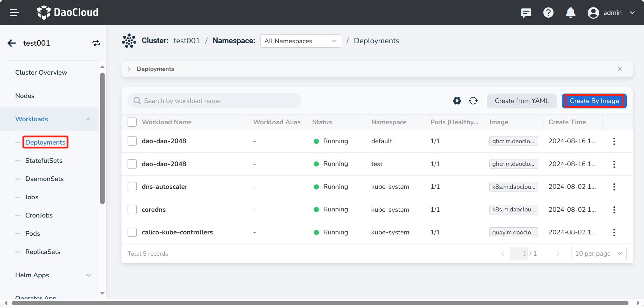
Task: Go back using the left arrow
Action: point(12,43)
